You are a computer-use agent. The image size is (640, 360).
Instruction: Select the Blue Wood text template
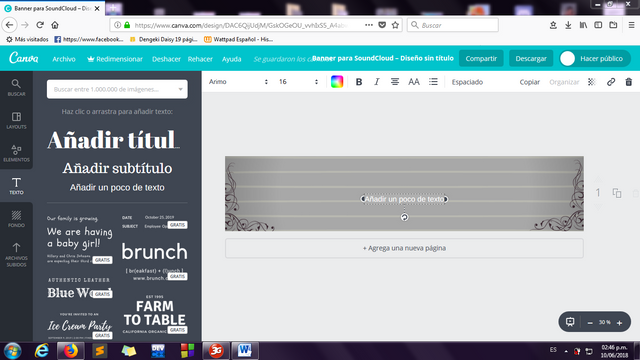(80, 289)
